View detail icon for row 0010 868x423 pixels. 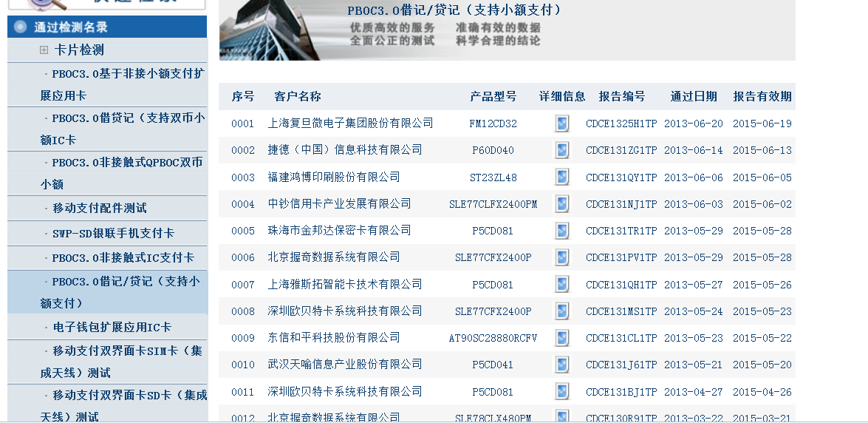(x=562, y=365)
